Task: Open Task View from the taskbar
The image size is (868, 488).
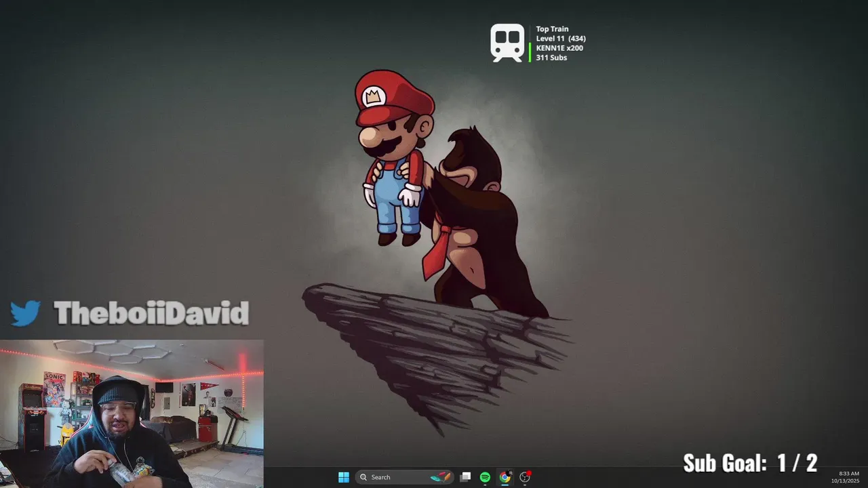Action: (x=465, y=477)
